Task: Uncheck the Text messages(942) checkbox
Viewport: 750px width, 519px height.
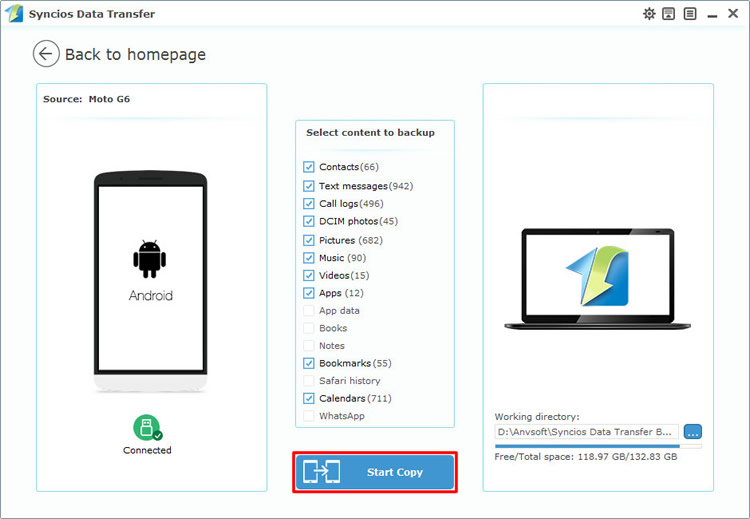Action: coord(309,186)
